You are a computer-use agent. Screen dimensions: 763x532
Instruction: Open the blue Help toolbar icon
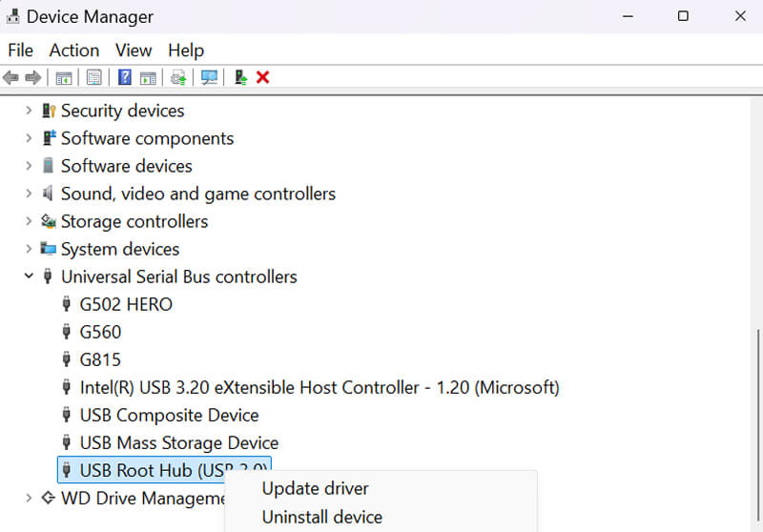pyautogui.click(x=125, y=77)
